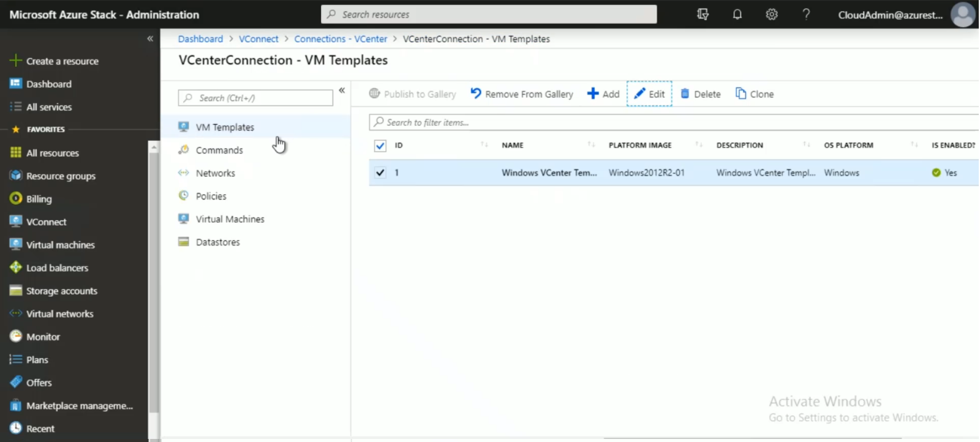Viewport: 980px width, 442px height.
Task: Collapse the left favorites sidebar
Action: tap(150, 39)
